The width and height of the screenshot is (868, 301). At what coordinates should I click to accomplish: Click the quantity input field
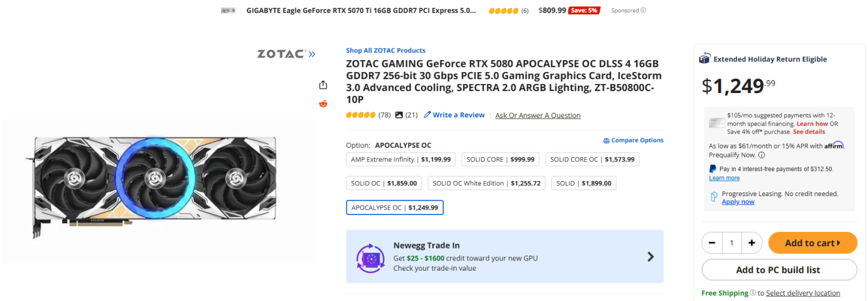[x=731, y=243]
